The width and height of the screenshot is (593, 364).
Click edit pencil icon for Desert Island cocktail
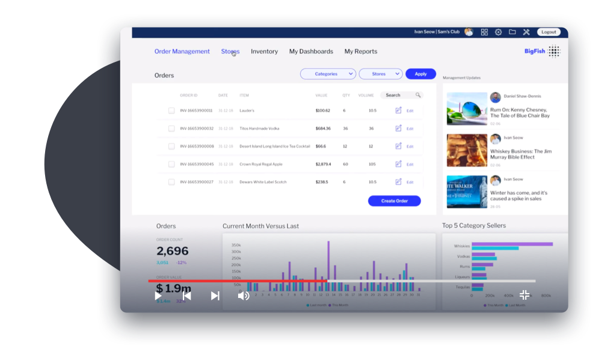pos(398,146)
